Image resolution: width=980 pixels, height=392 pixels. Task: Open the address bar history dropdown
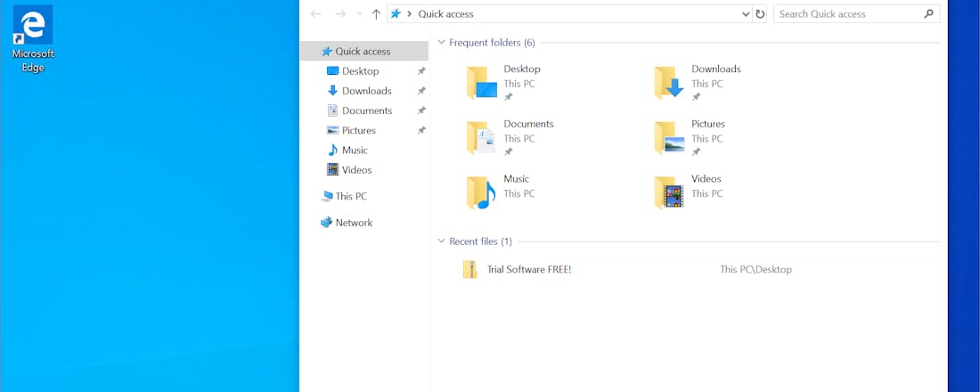click(746, 13)
